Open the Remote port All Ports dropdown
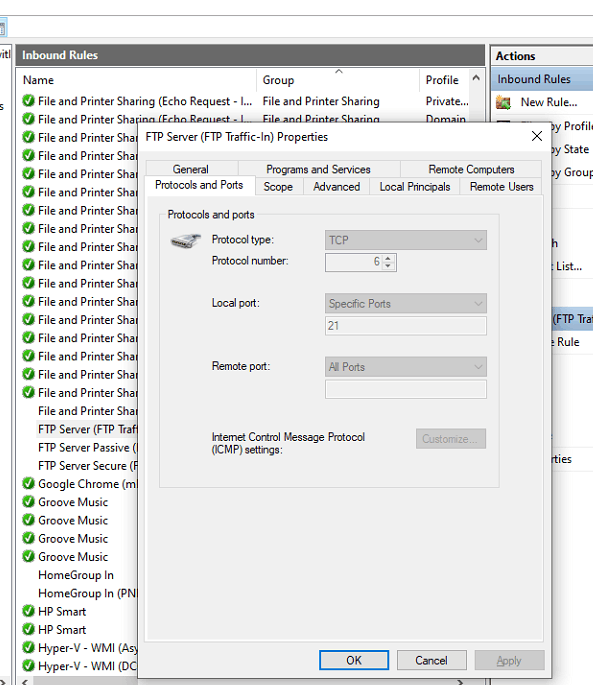593x685 pixels. 406,367
